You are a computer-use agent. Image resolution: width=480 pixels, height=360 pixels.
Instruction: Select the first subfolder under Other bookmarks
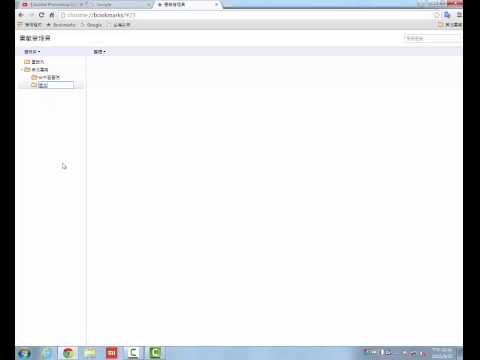[x=46, y=77]
